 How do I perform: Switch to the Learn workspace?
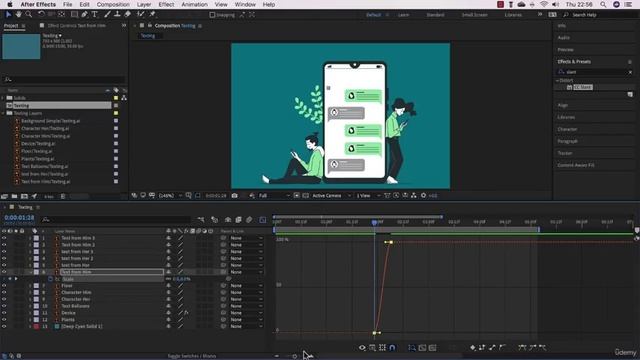click(x=403, y=15)
